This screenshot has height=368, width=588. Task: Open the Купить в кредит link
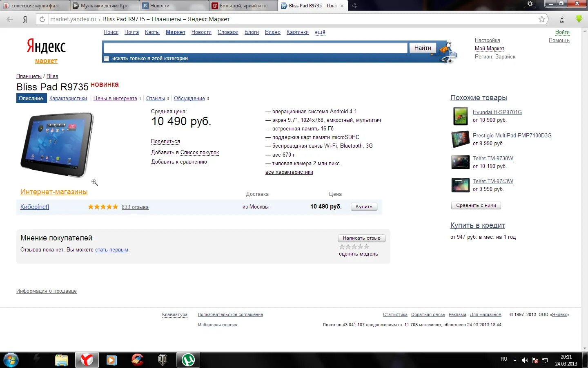click(478, 225)
